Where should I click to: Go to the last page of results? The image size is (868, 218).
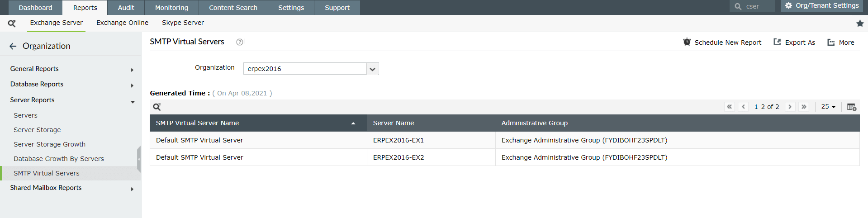(x=804, y=107)
